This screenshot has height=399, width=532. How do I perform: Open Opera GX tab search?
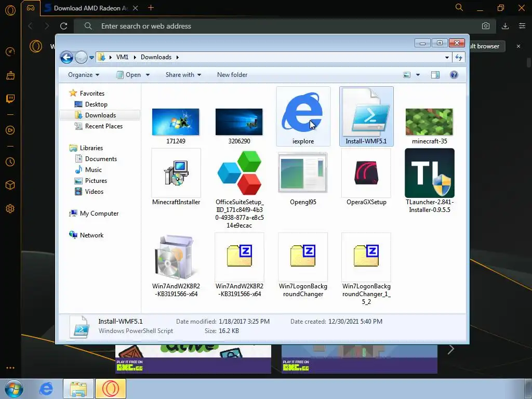[x=459, y=7]
